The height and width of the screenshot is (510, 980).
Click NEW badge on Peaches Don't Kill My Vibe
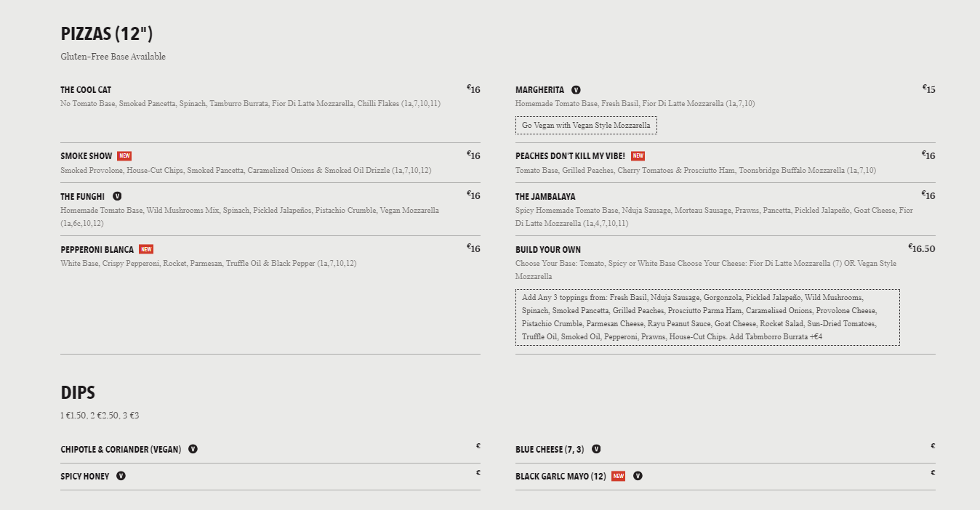click(x=638, y=156)
